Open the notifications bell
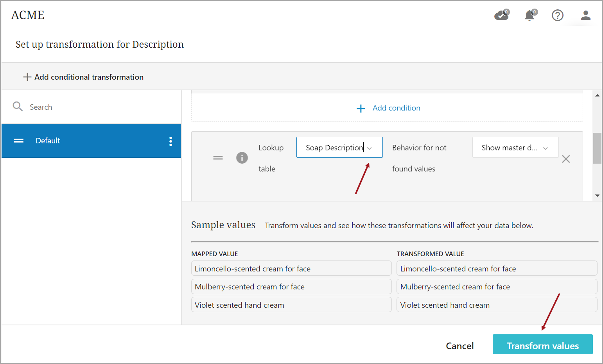The image size is (603, 364). pyautogui.click(x=530, y=15)
